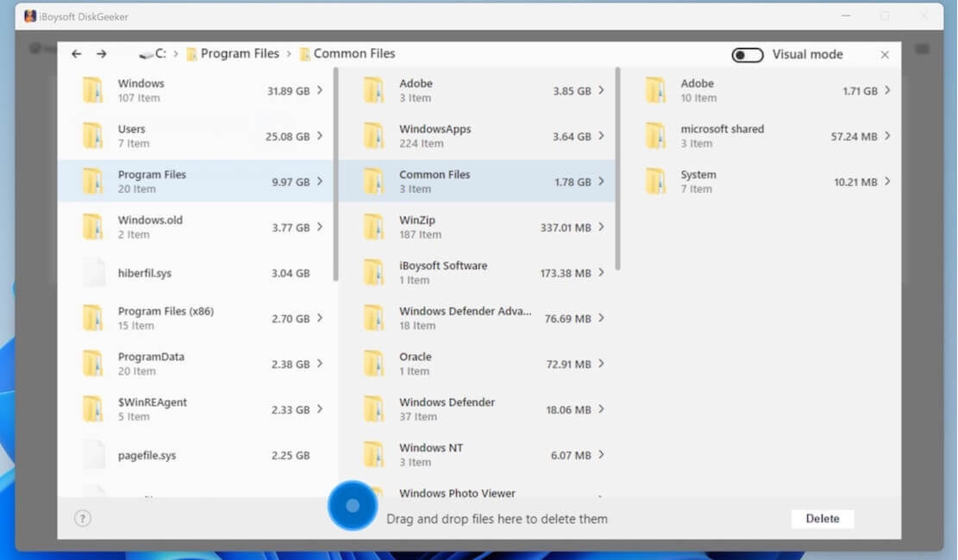Image resolution: width=958 pixels, height=560 pixels.
Task: Click the hiberfil.sys file icon
Action: tap(93, 273)
